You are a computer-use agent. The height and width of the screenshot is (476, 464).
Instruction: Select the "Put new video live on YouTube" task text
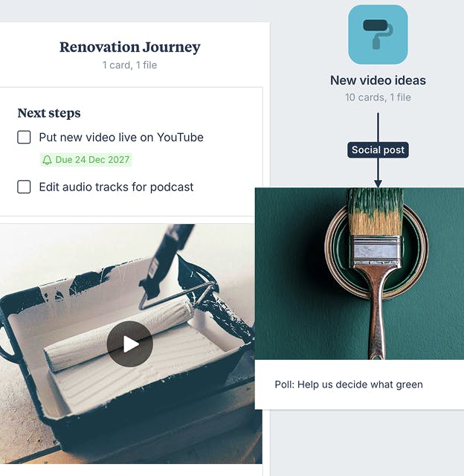click(x=121, y=137)
